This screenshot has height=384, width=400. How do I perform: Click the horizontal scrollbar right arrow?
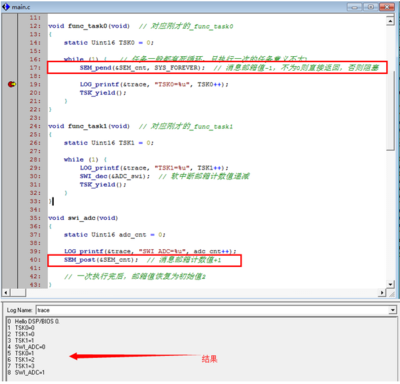382,293
